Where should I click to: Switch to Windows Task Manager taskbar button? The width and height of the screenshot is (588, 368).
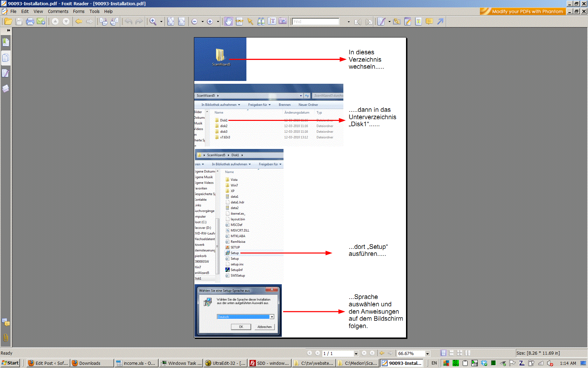[181, 363]
